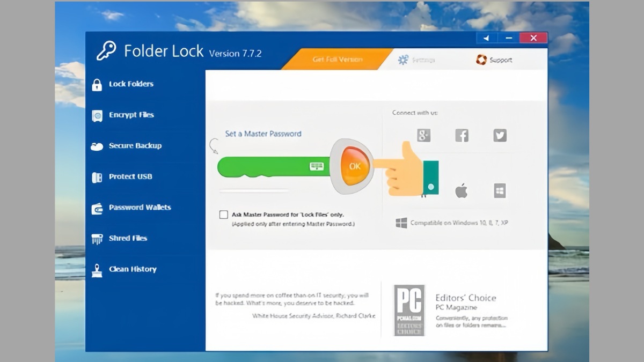Open the Twitter social icon

coord(500,135)
